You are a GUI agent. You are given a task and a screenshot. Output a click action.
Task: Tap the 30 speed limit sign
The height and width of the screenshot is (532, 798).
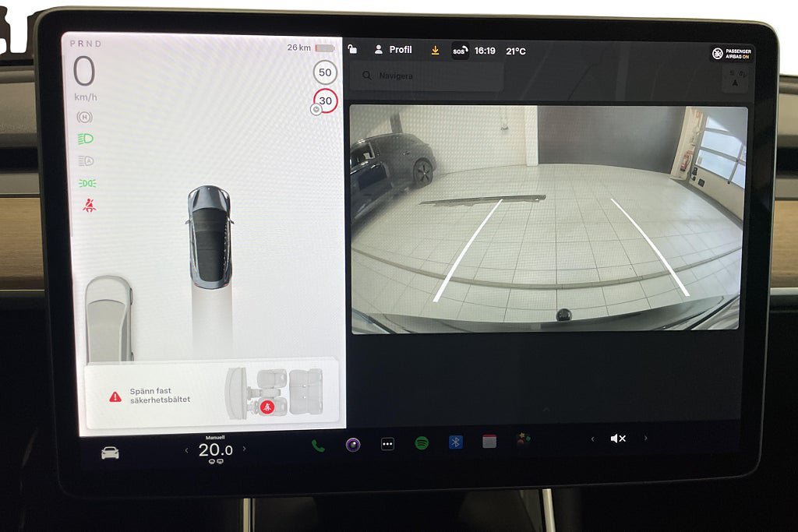(325, 100)
